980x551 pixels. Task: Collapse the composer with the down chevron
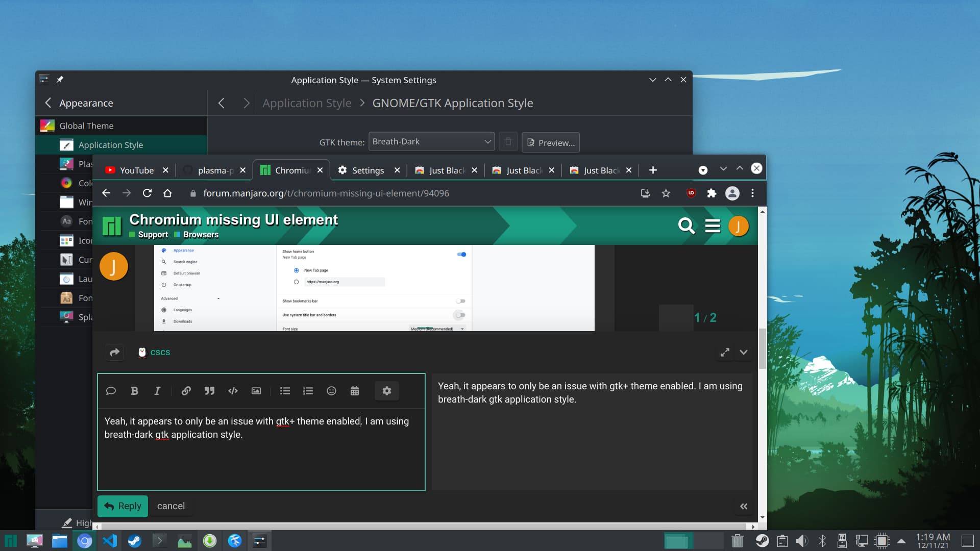[744, 352]
